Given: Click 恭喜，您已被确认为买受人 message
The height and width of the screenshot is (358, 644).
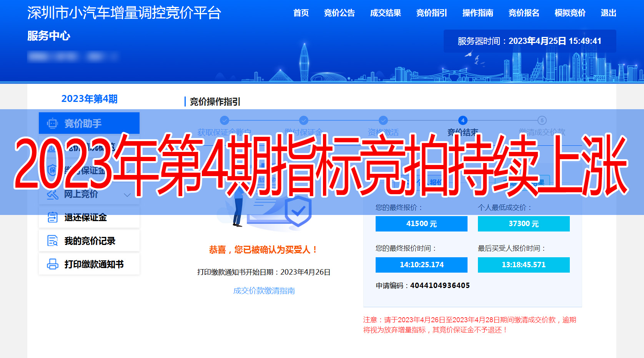Looking at the screenshot, I should [x=264, y=250].
